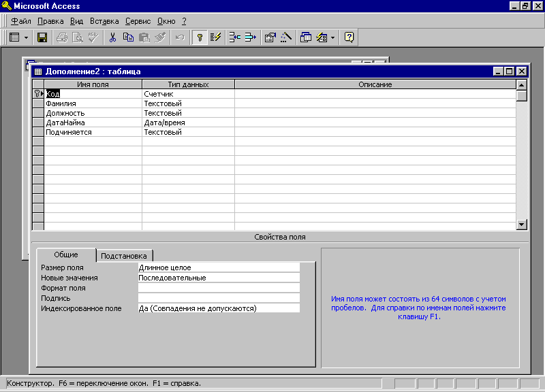Click the New Object icon
Screen dimensions: 545x392
tap(322, 37)
